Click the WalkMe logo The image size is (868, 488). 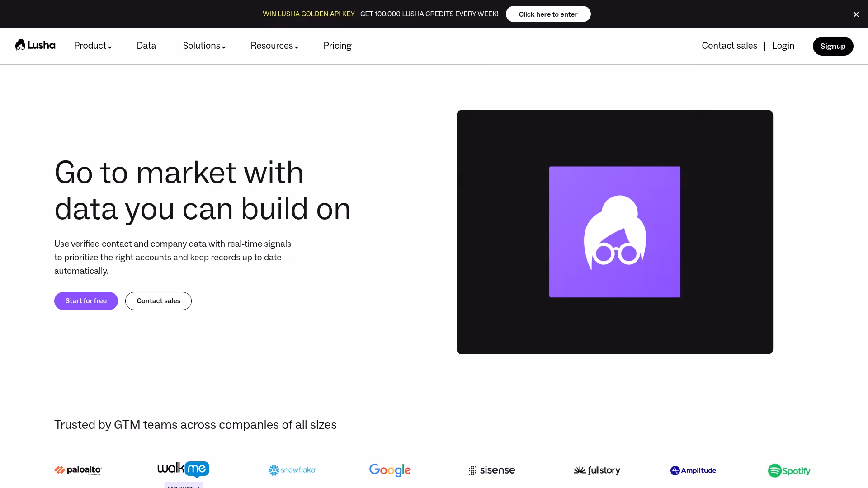[x=183, y=469]
